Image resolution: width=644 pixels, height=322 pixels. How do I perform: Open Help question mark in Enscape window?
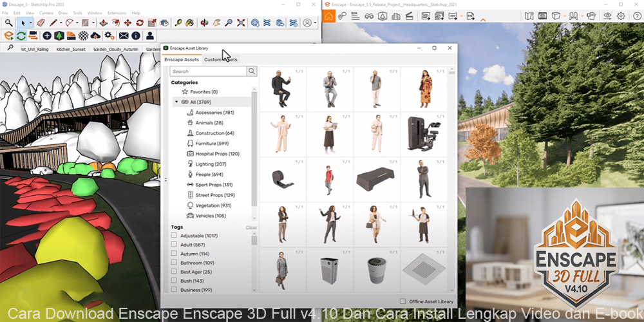[637, 16]
